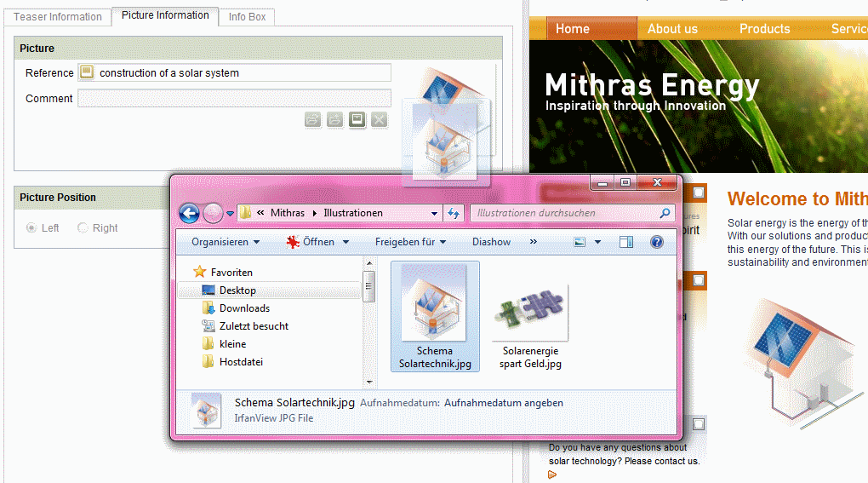Open the recent locations dropdown arrow
868x483 pixels.
tap(230, 213)
